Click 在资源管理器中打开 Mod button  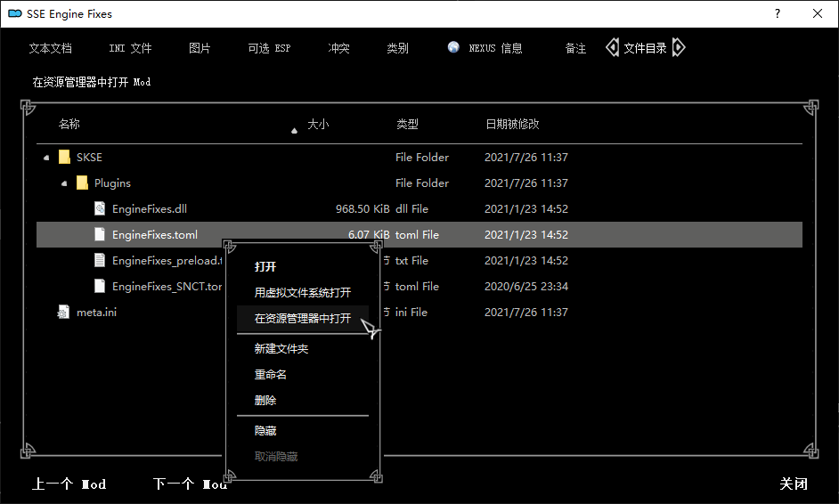92,82
